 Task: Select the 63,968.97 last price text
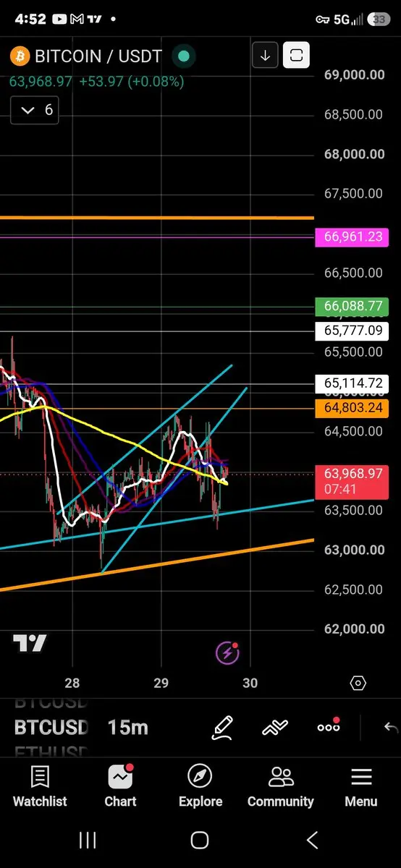coord(41,82)
